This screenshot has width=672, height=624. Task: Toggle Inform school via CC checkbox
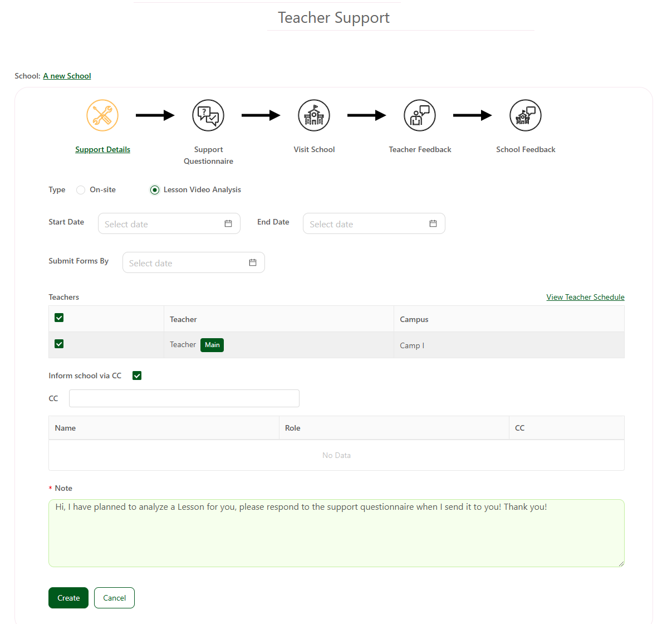(x=137, y=376)
